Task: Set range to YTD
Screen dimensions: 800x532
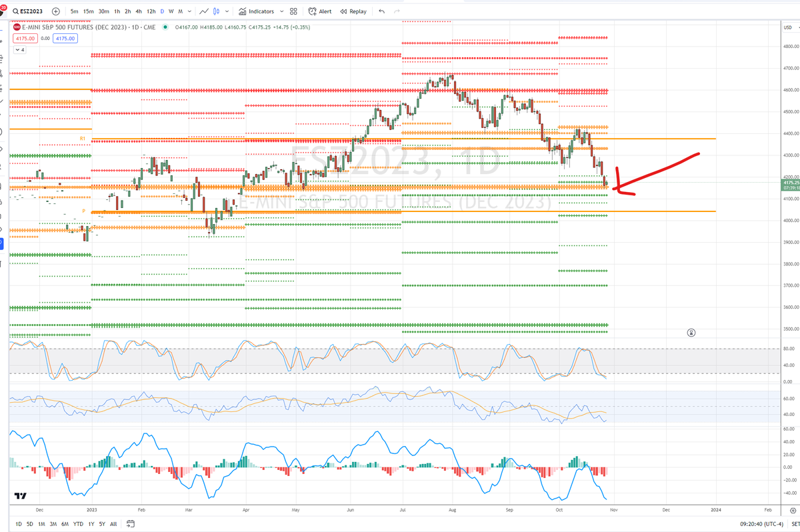Action: pos(78,524)
